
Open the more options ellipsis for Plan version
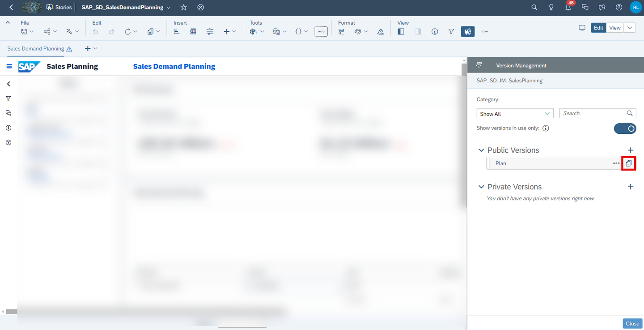pyautogui.click(x=616, y=163)
